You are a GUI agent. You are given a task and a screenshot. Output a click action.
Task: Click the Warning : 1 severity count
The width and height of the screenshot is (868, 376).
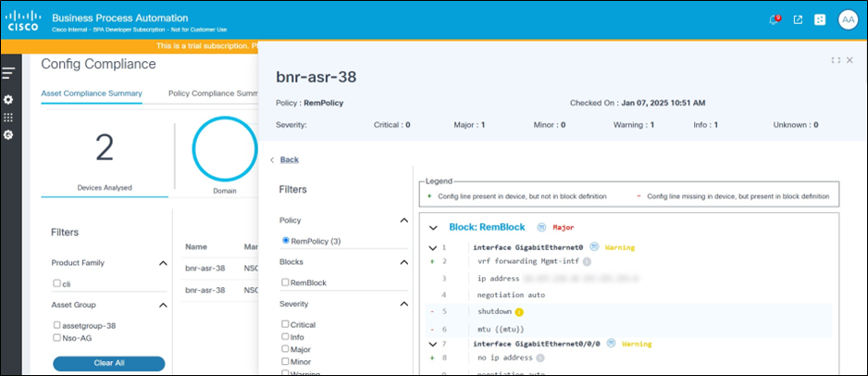[633, 125]
